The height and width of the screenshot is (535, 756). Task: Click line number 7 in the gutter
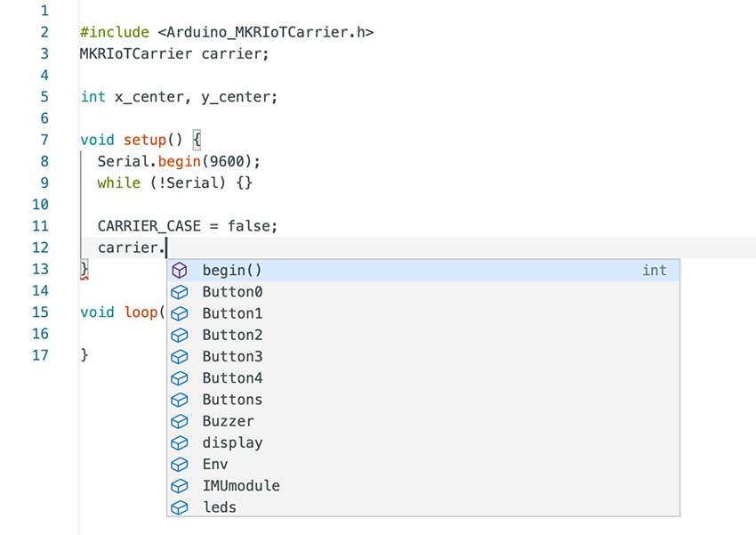pyautogui.click(x=44, y=140)
